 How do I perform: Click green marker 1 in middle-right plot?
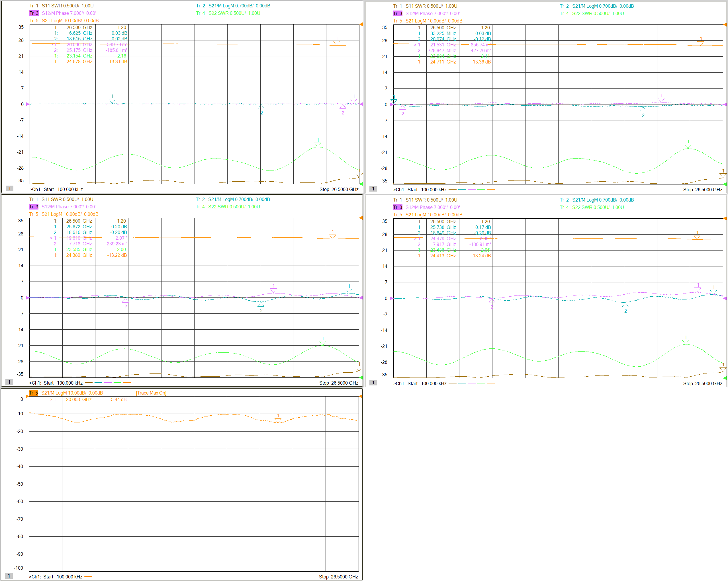pos(686,342)
